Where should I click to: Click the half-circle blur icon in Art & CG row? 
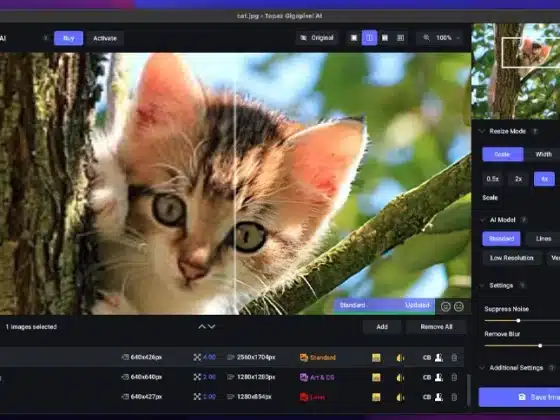pos(400,377)
